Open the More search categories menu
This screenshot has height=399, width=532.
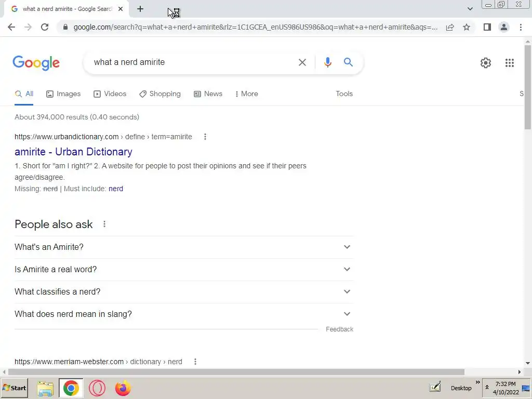point(246,94)
